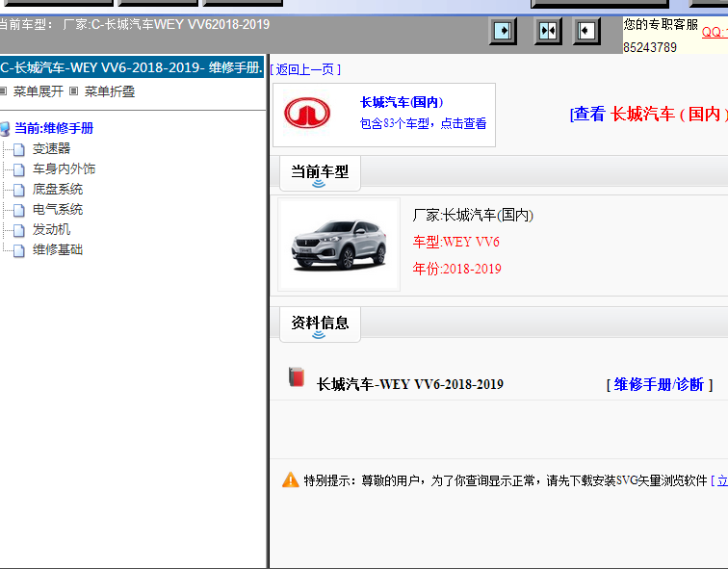The height and width of the screenshot is (569, 728).
Task: Click the page icon beside 发动机
Action: tap(19, 230)
